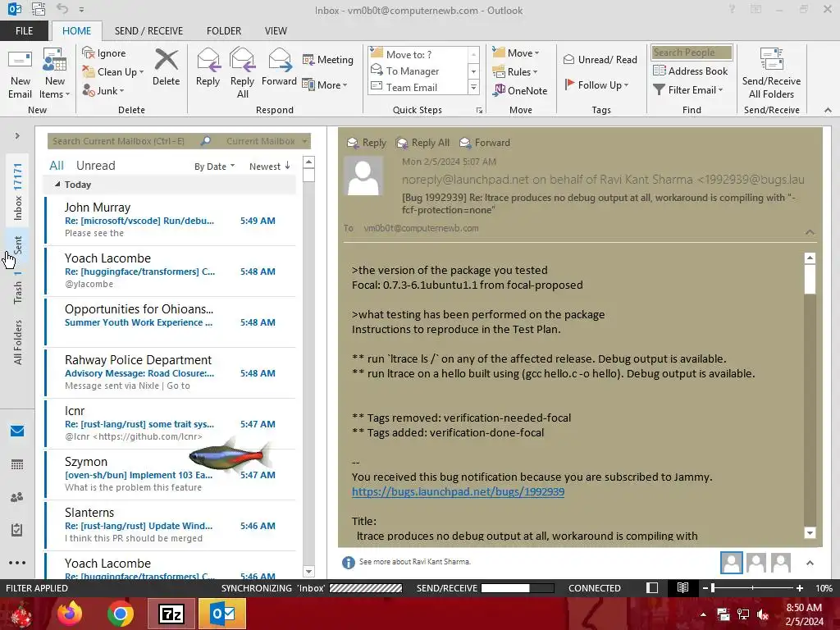Collapse the ribbon with the arrow
The width and height of the screenshot is (840, 630).
(x=829, y=110)
